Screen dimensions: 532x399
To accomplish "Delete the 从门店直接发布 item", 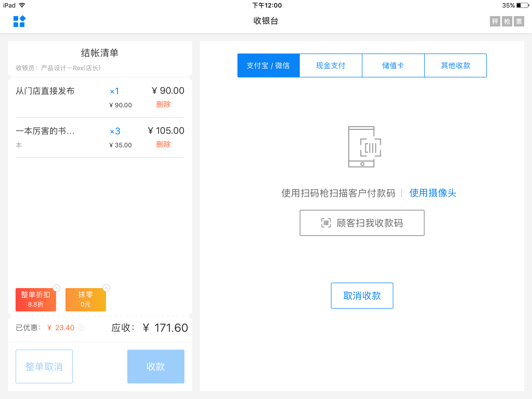I will [x=163, y=104].
